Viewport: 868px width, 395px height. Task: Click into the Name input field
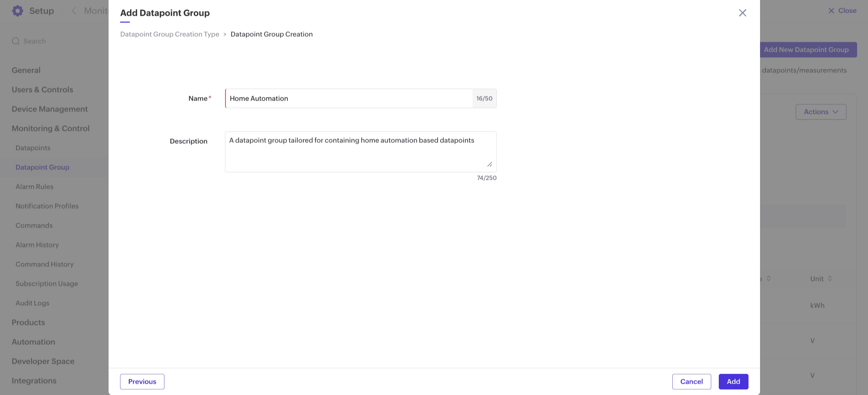[349, 99]
